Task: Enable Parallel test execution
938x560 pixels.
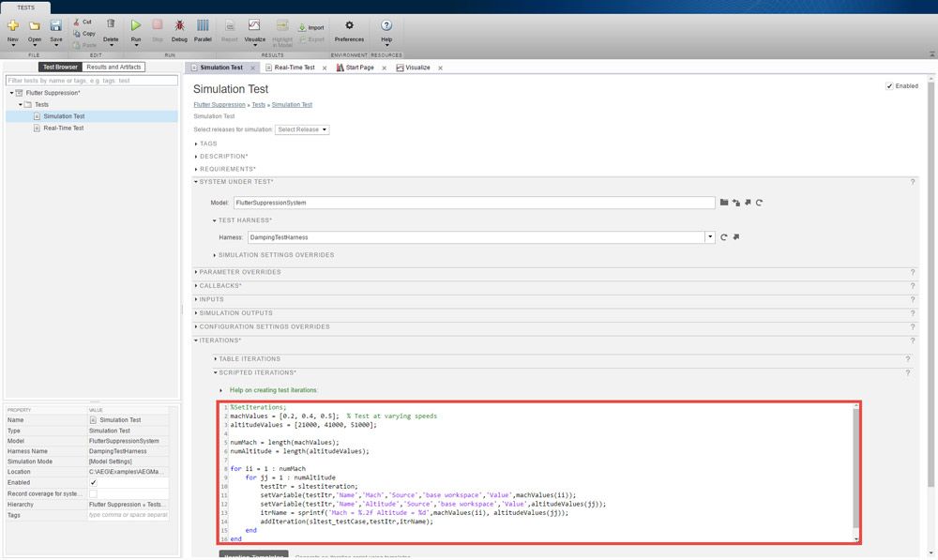Action: click(x=203, y=27)
